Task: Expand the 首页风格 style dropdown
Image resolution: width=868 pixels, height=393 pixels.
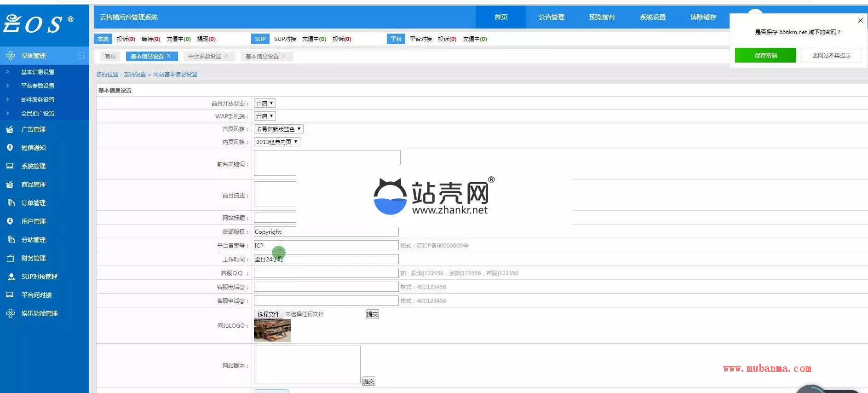Action: (x=278, y=129)
